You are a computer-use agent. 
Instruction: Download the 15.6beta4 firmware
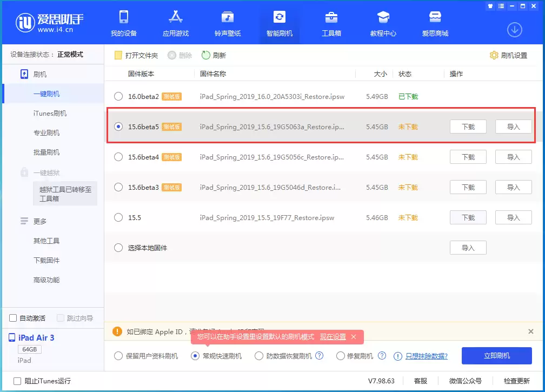[468, 157]
